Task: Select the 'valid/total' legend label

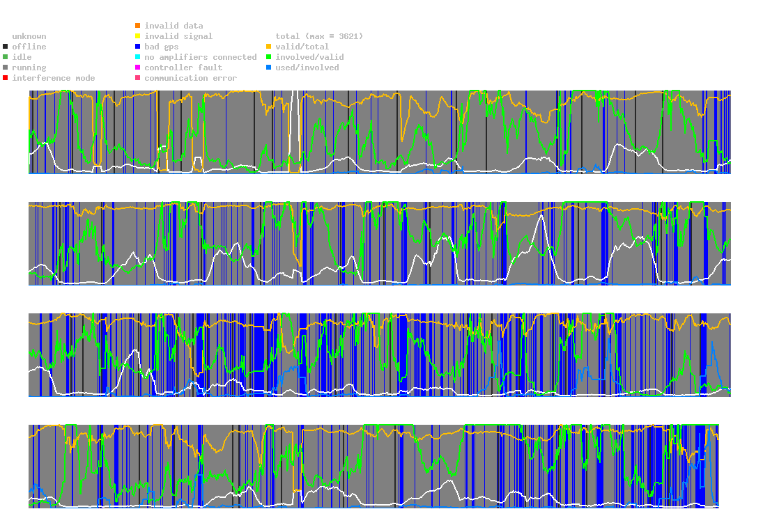Action: 302,47
